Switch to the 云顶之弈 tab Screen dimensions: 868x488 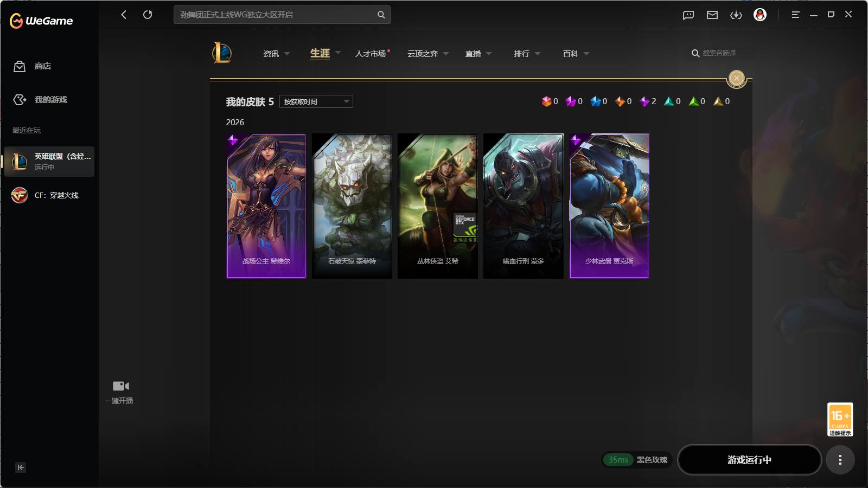pyautogui.click(x=423, y=54)
